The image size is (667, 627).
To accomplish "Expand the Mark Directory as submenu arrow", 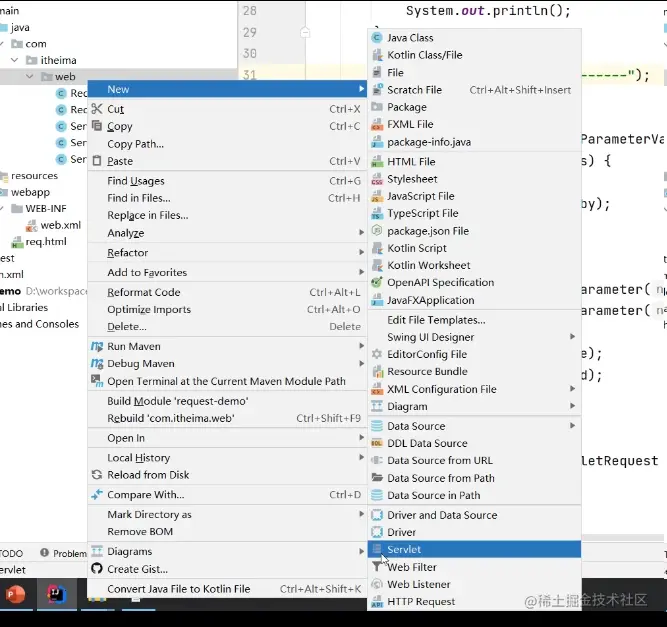I will tap(361, 514).
